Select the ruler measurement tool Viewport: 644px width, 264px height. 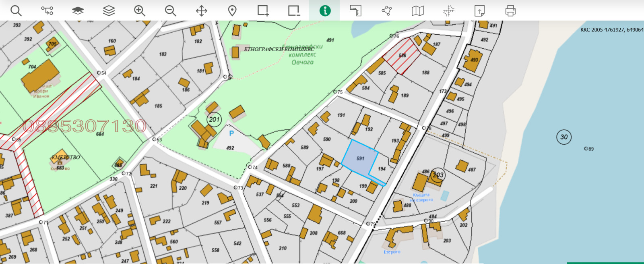pos(356,10)
